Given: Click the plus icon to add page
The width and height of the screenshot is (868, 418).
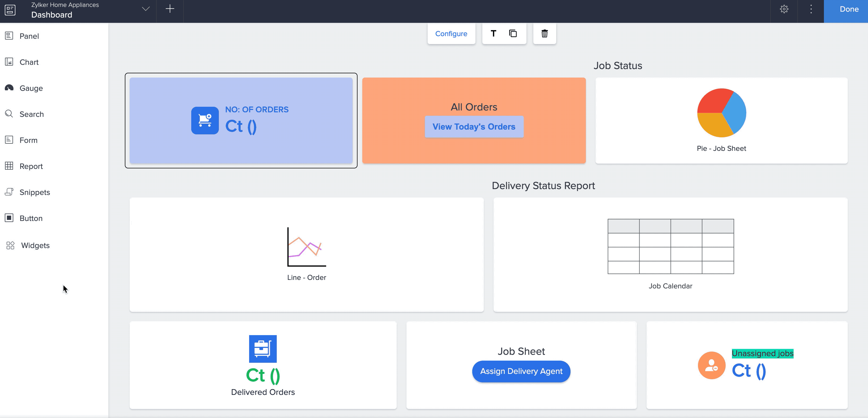Looking at the screenshot, I should [x=170, y=9].
